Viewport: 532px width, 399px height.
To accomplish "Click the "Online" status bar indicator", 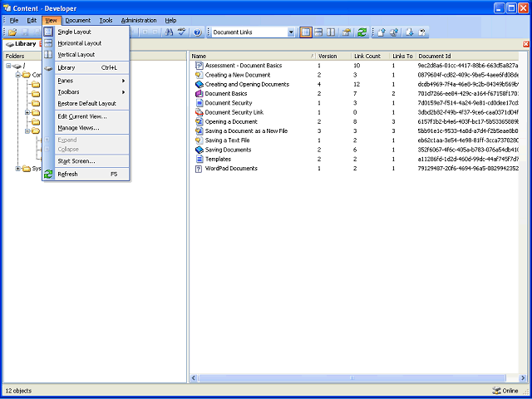I will [x=505, y=391].
